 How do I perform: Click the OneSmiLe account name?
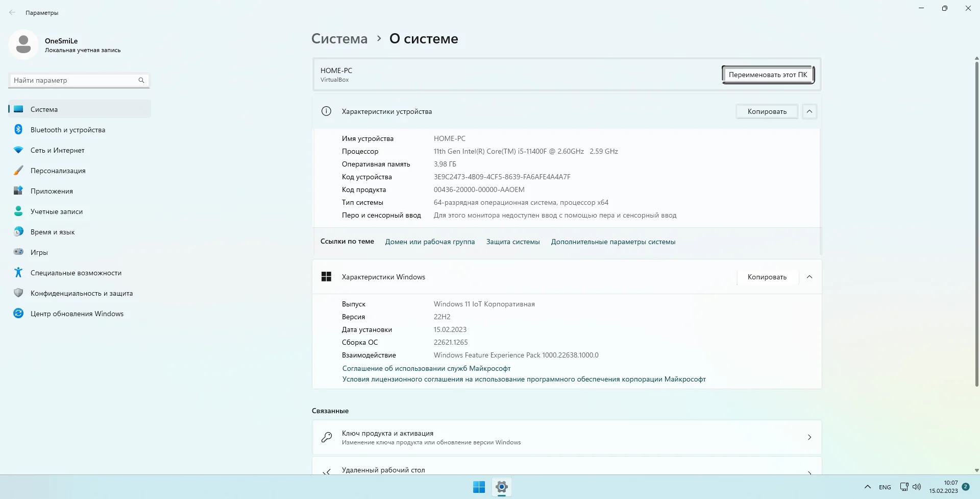(61, 41)
